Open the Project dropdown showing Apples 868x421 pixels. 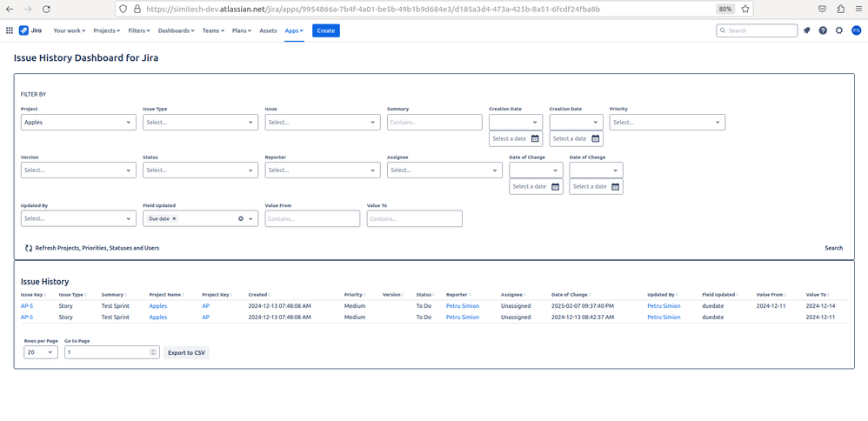pos(78,123)
